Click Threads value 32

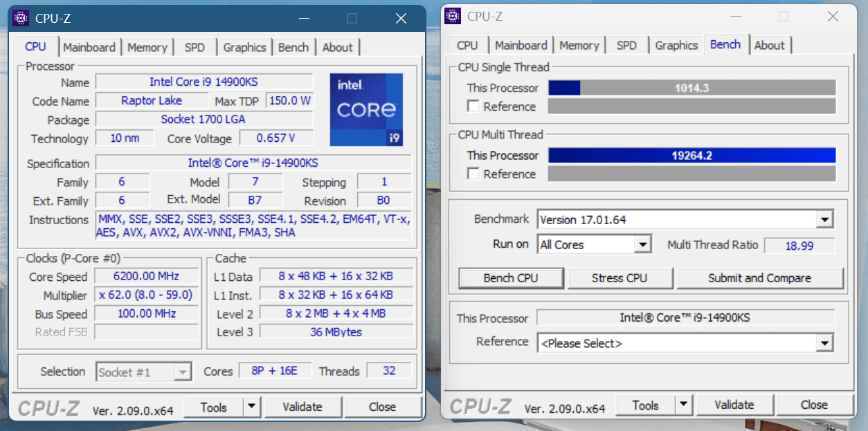click(x=389, y=371)
